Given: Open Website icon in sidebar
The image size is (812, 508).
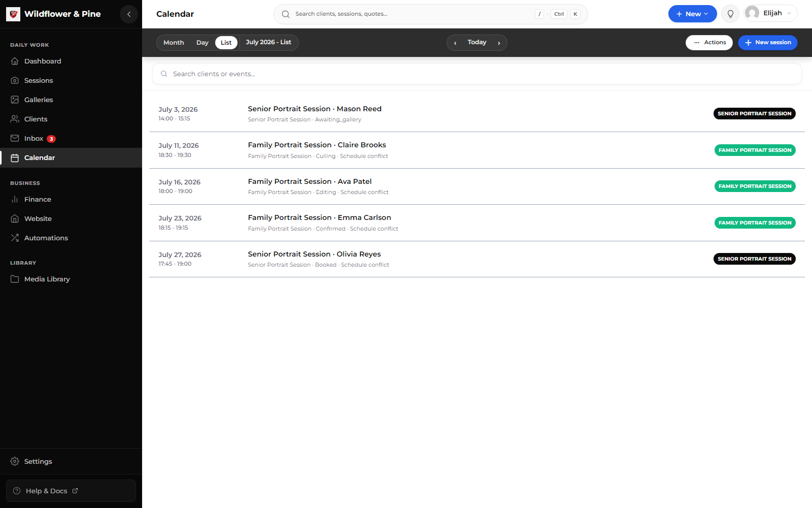Looking at the screenshot, I should click(x=15, y=218).
